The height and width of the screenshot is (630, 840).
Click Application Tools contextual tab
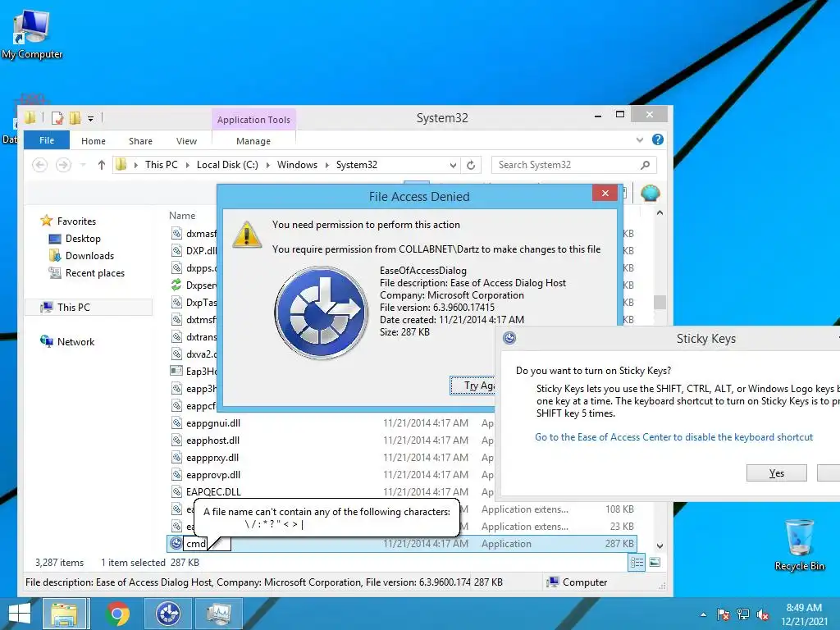254,120
